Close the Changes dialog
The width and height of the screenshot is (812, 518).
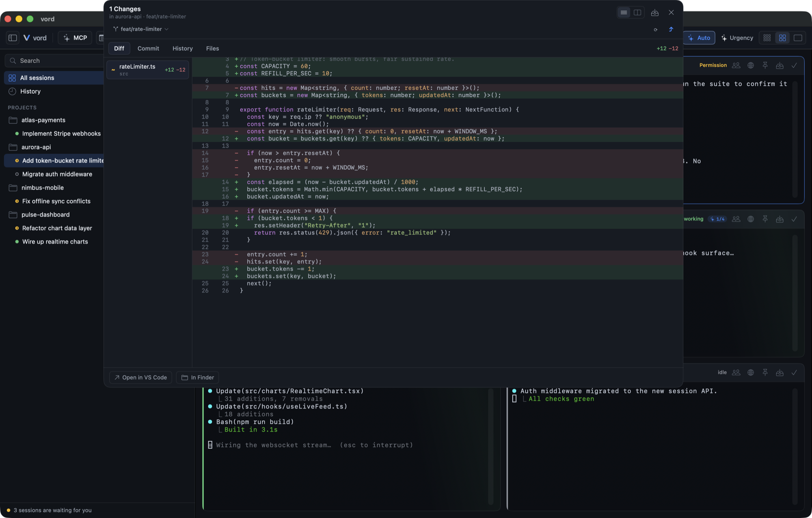pyautogui.click(x=671, y=13)
